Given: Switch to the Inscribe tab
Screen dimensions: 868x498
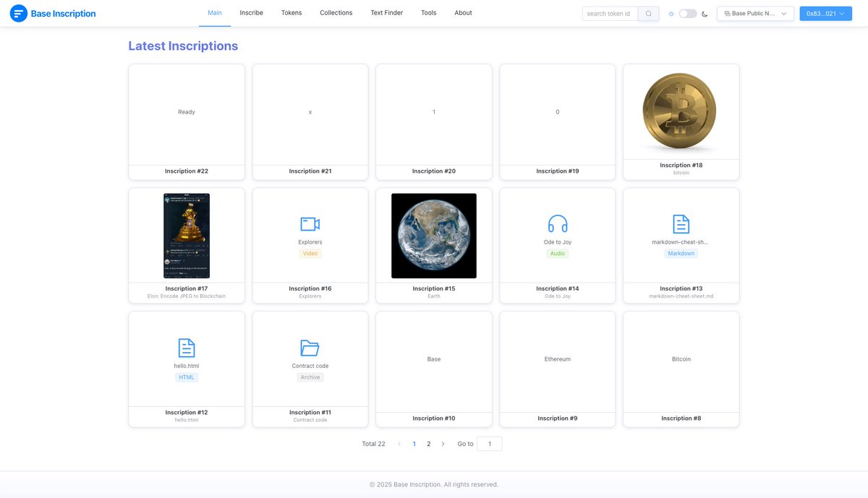Looking at the screenshot, I should click(x=252, y=13).
